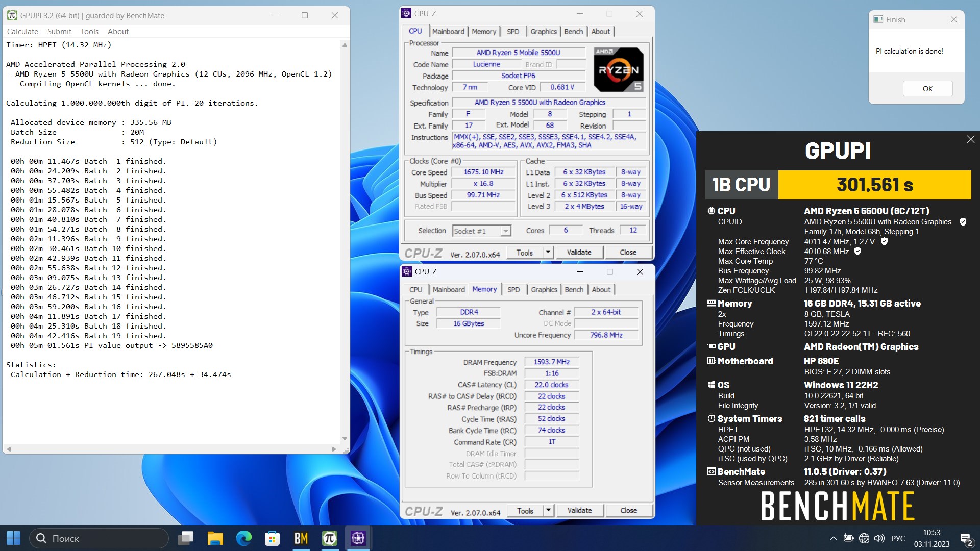Open Microsoft Store from the taskbar

pyautogui.click(x=272, y=538)
